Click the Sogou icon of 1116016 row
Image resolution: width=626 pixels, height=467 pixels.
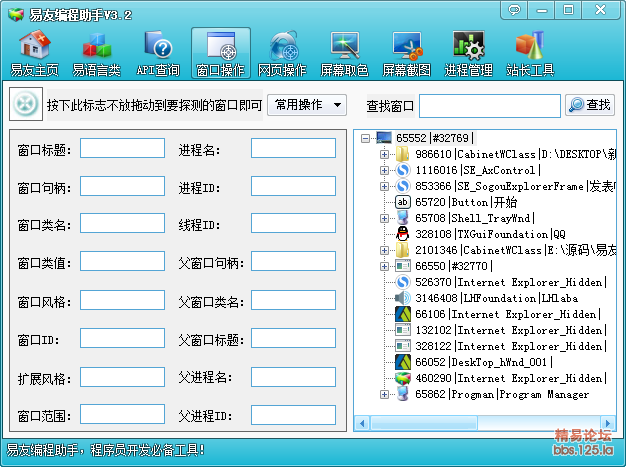tap(403, 170)
